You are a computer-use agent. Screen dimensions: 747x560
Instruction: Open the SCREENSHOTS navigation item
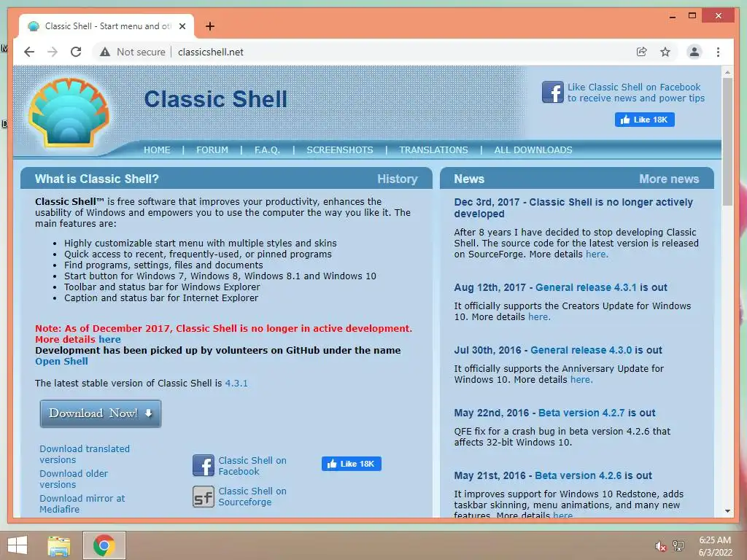point(340,150)
